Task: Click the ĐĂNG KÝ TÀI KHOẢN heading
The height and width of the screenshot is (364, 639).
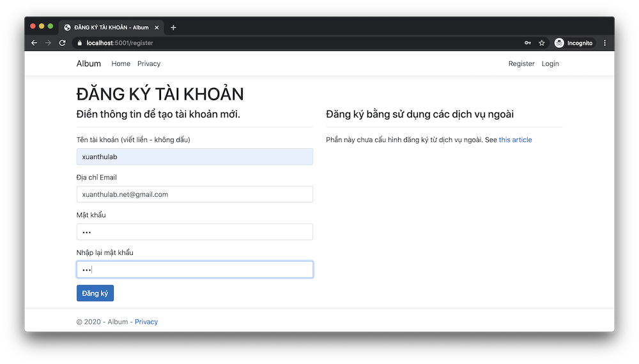Action: (x=160, y=94)
